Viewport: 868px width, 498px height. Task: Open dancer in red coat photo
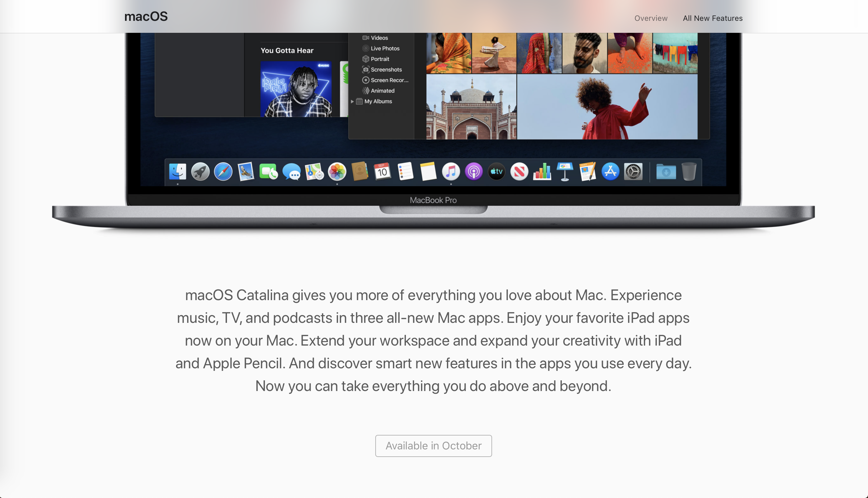[607, 107]
